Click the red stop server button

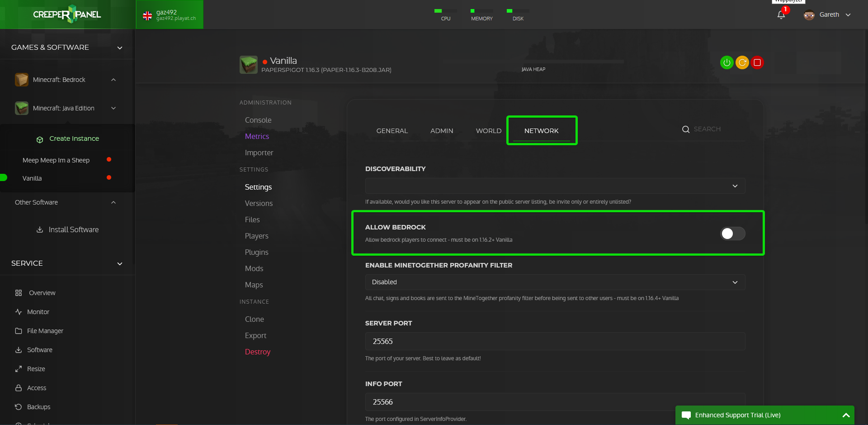pos(757,62)
